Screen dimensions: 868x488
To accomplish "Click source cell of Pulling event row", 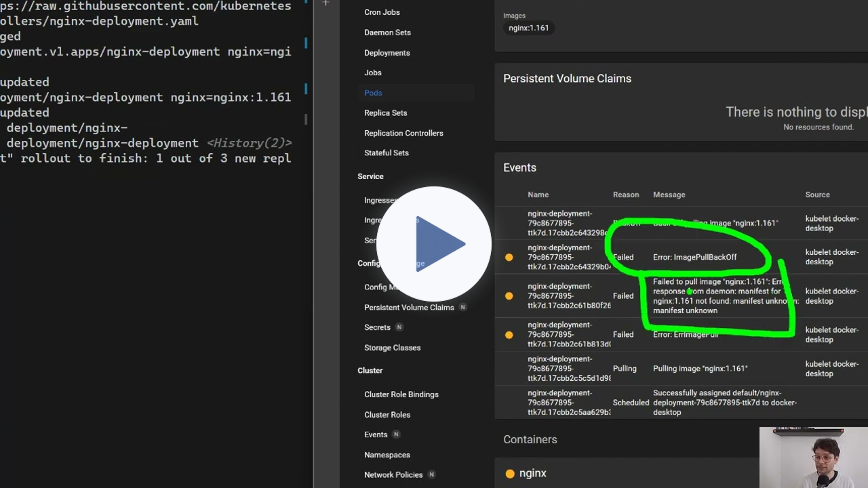I will tap(832, 369).
